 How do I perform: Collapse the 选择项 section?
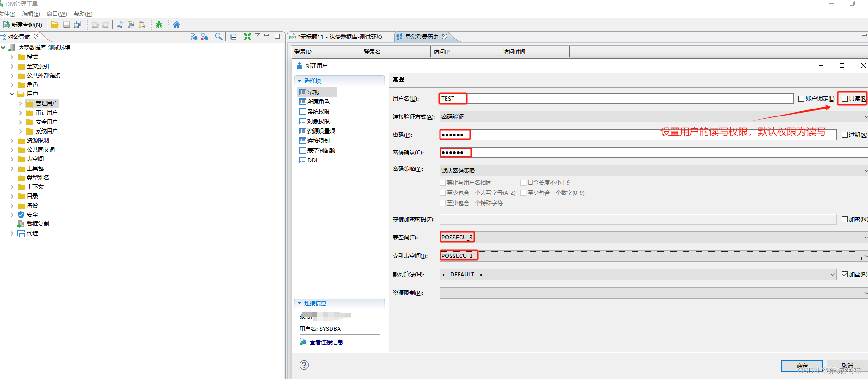[300, 80]
